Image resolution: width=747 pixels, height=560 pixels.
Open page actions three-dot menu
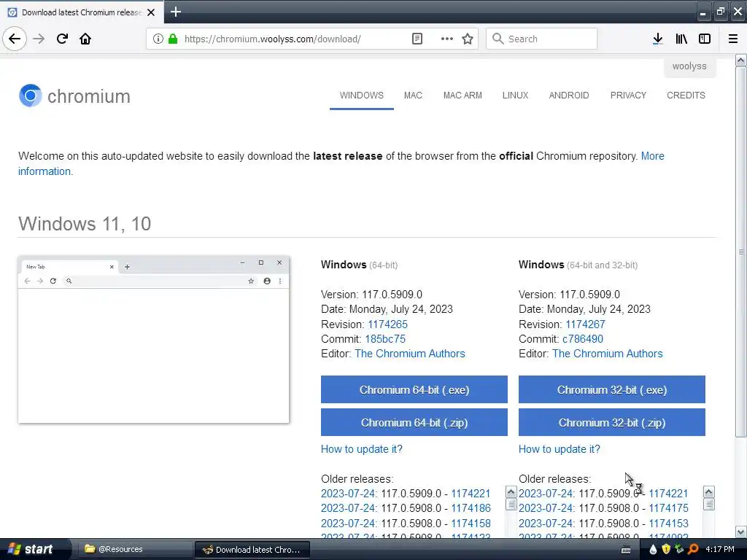pos(446,39)
